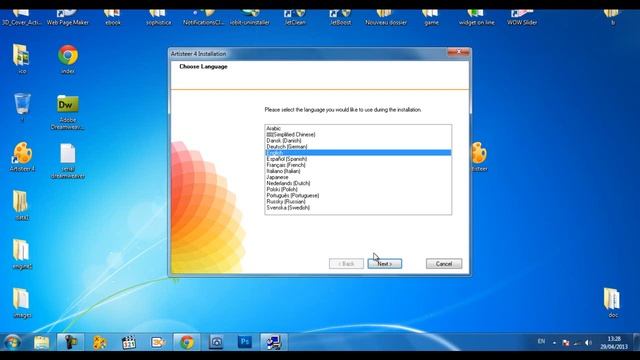640x360 pixels.
Task: Open the images folder on desktop
Action: (22, 303)
